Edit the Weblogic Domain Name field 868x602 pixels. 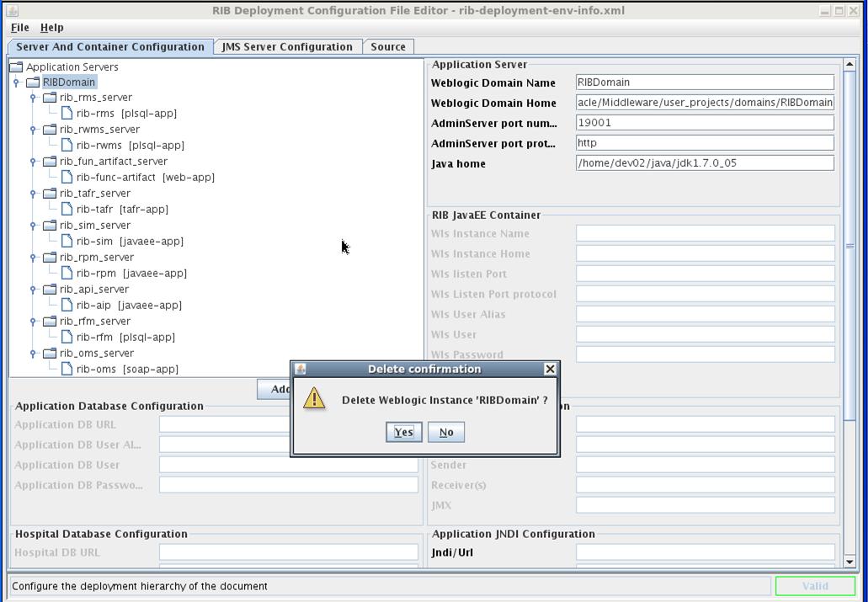tap(705, 83)
